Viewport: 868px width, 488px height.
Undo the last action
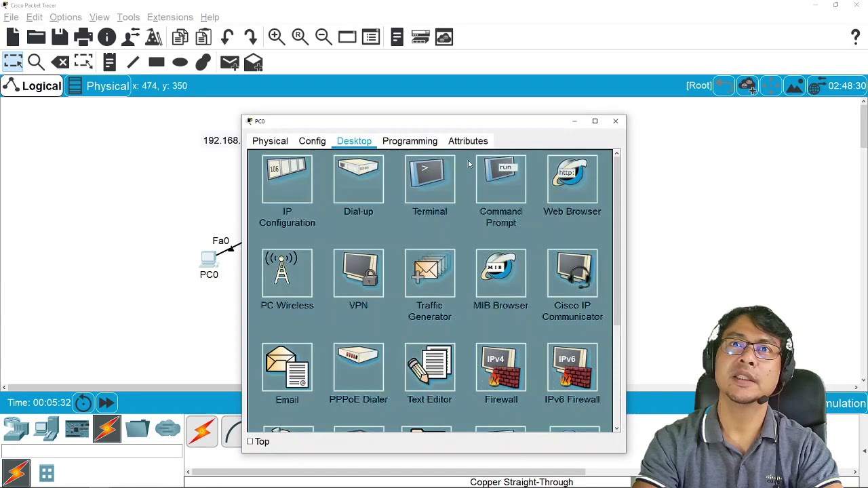pos(227,37)
